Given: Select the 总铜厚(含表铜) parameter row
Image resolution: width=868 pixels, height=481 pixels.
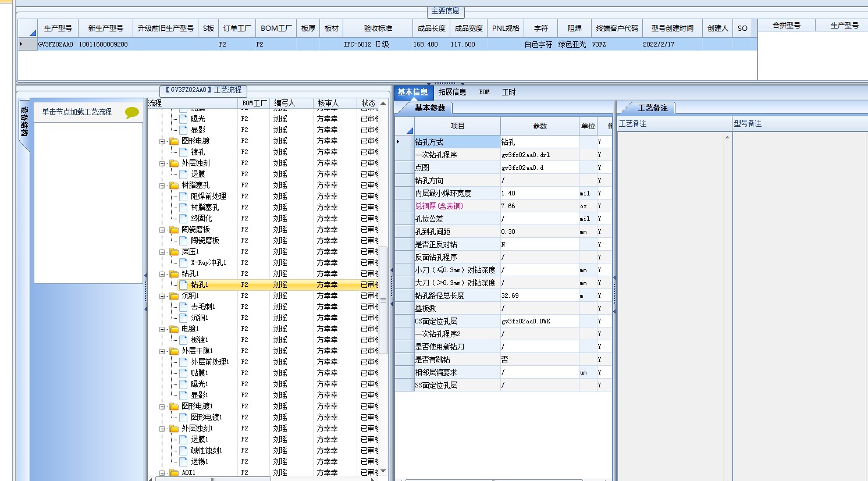Looking at the screenshot, I should [503, 206].
